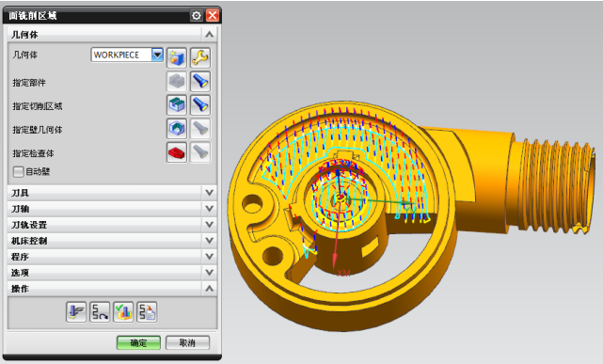This screenshot has width=603, height=364.
Task: Click the verify toolpath icon
Action: pyautogui.click(x=123, y=311)
